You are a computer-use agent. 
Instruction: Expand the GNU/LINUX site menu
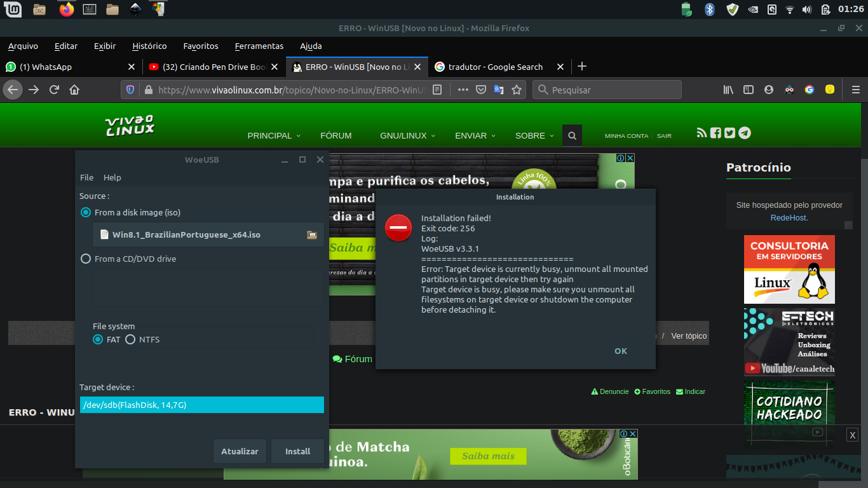coord(407,135)
